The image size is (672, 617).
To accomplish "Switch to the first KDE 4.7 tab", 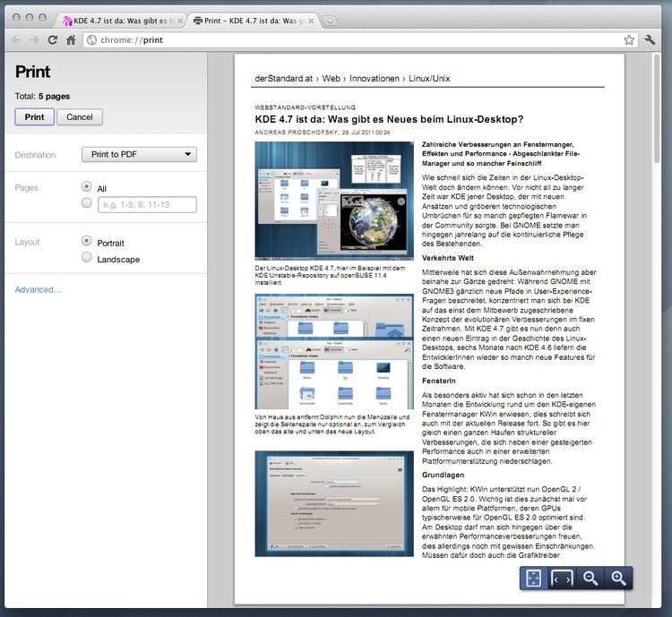I will 121,19.
